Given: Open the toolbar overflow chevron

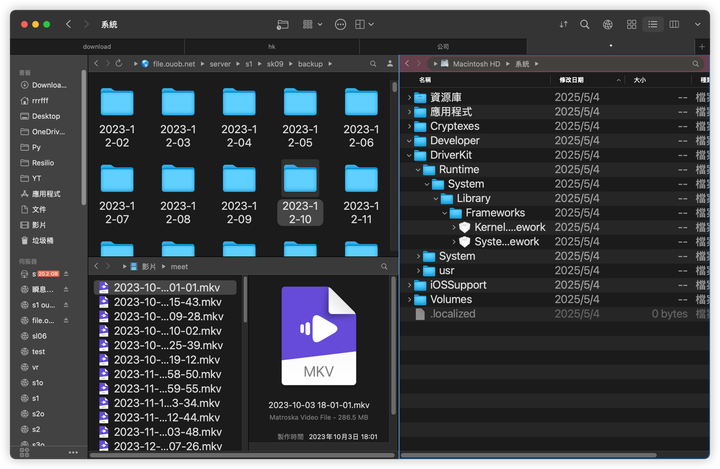Looking at the screenshot, I should pos(698,24).
